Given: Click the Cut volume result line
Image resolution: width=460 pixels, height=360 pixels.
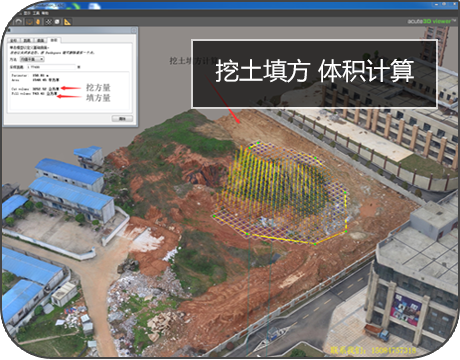Looking at the screenshot, I should (x=35, y=89).
